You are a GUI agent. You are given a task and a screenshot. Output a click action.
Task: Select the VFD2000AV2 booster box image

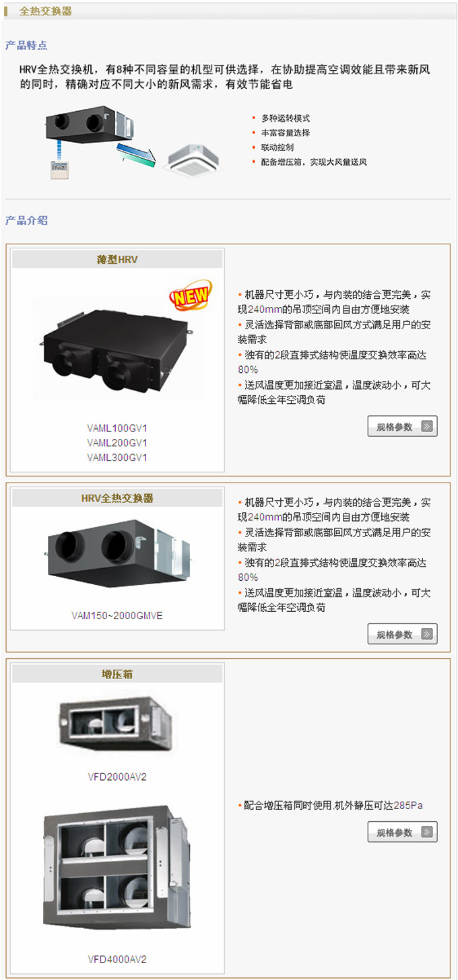(x=116, y=726)
